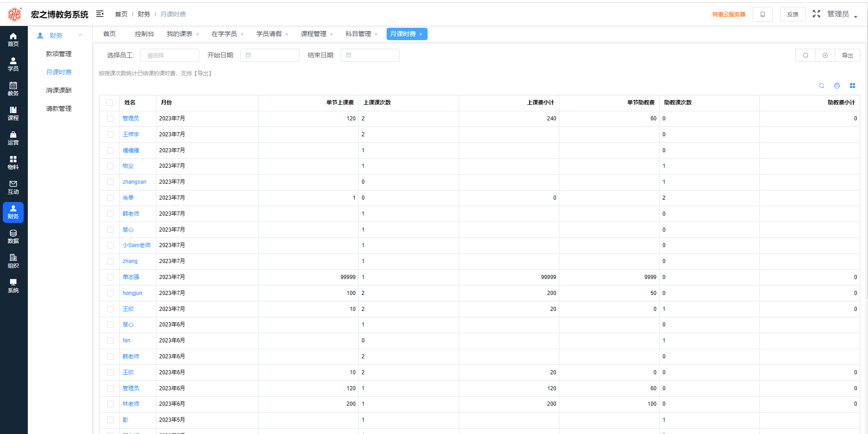Switch to the 学员请假 tab

[x=269, y=34]
